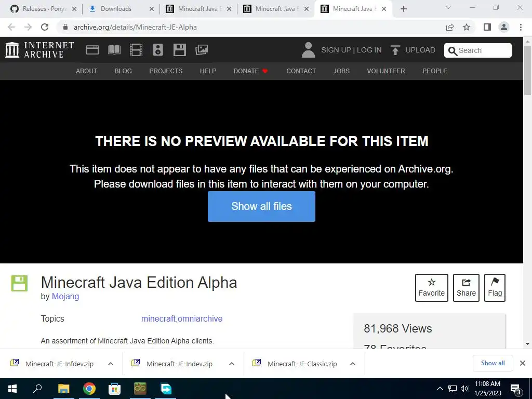Reload the page with the refresh icon
Screen dimensions: 532x399
[x=45, y=27]
